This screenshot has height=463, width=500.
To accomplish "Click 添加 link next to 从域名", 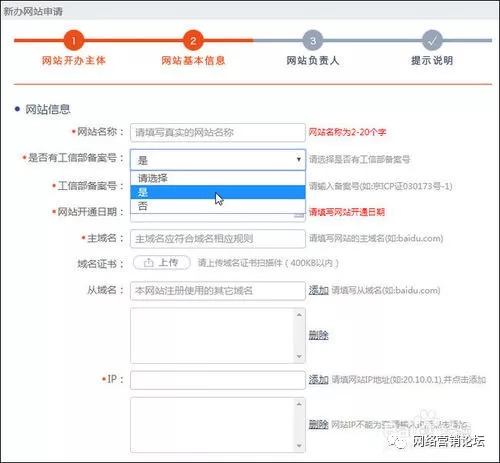I will (x=319, y=290).
